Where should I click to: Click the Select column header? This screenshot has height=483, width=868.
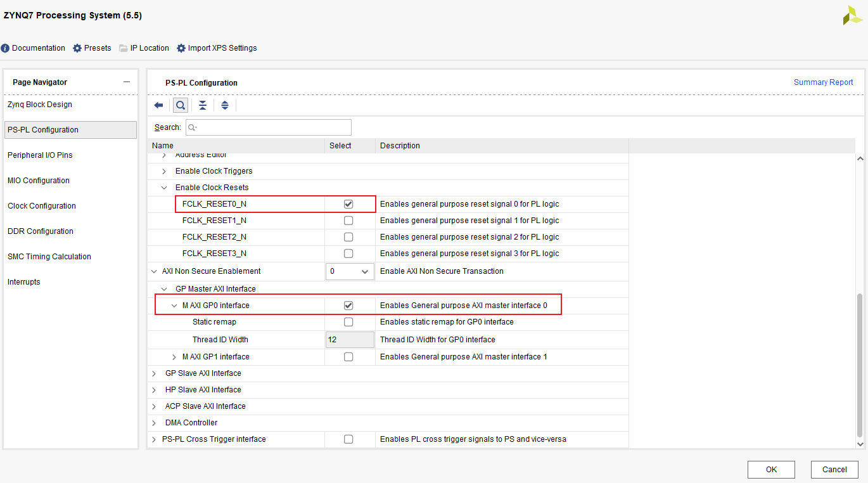pyautogui.click(x=350, y=146)
